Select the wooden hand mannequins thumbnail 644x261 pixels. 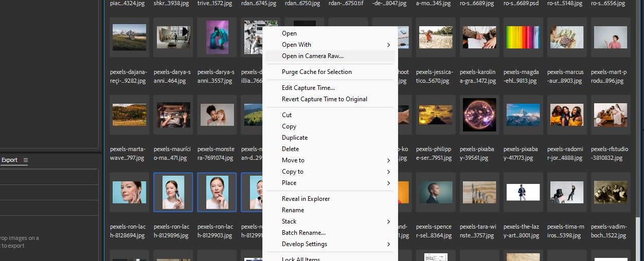479,192
